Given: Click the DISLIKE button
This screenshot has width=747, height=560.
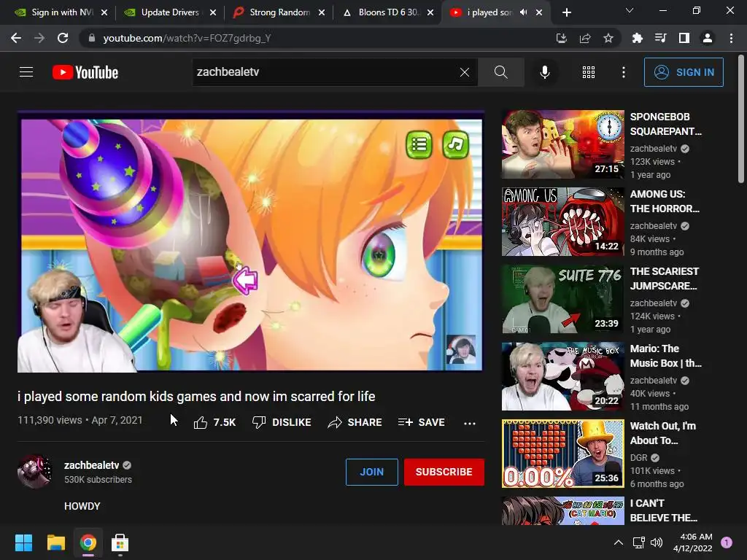Looking at the screenshot, I should [x=282, y=422].
